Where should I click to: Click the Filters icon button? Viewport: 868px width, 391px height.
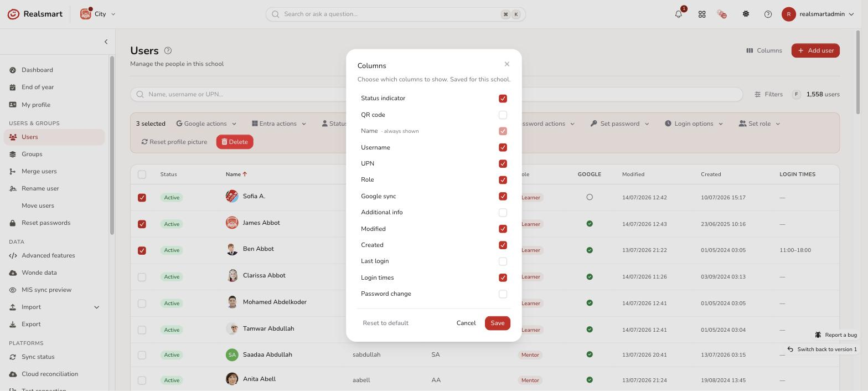pos(768,94)
